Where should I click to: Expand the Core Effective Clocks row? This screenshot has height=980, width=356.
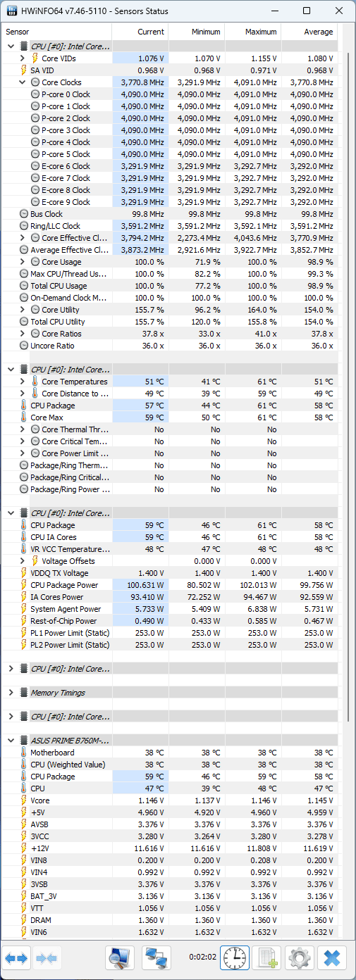click(23, 238)
